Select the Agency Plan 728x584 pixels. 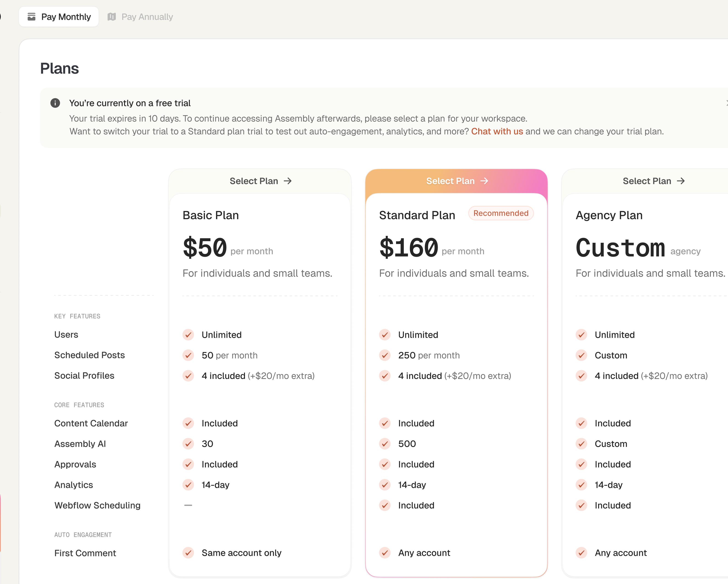click(x=647, y=181)
